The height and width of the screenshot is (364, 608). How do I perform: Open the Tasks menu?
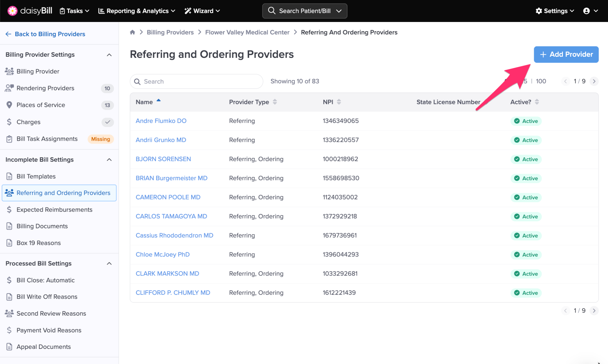click(x=75, y=11)
